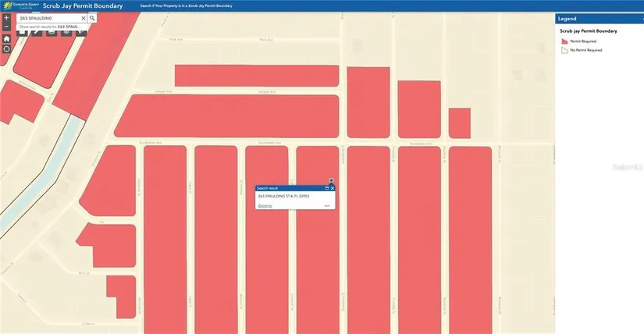
Task: Click the search result marker above popup
Action: point(331,180)
